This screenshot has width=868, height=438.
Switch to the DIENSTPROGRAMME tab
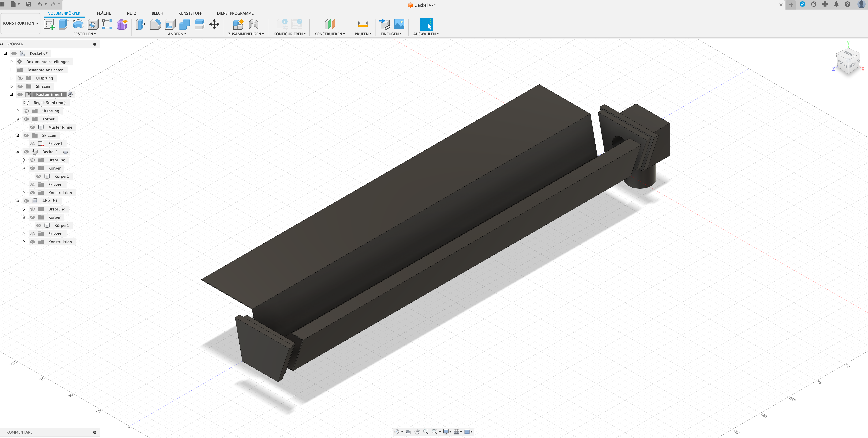235,13
